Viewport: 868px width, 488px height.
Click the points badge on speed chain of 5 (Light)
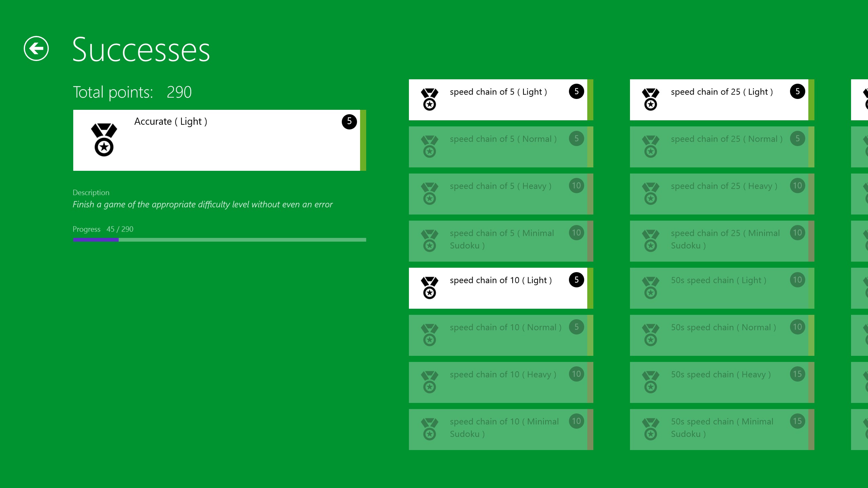pyautogui.click(x=576, y=91)
